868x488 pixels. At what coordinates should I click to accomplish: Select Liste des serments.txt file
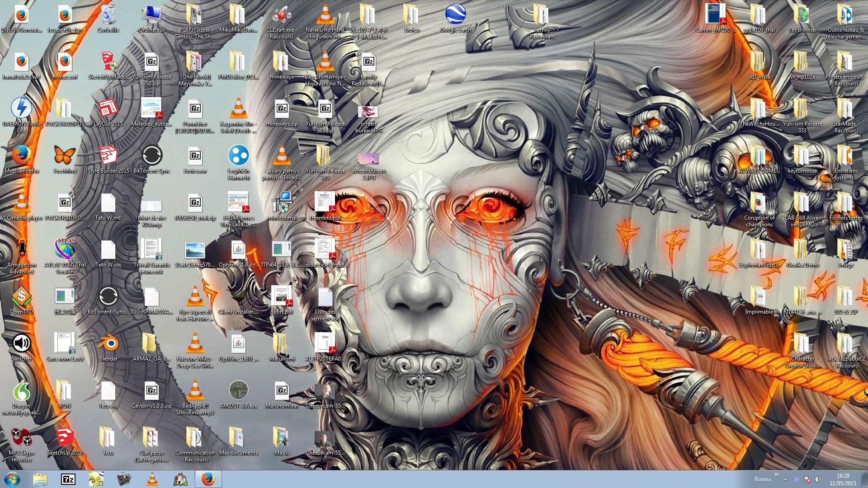point(325,303)
